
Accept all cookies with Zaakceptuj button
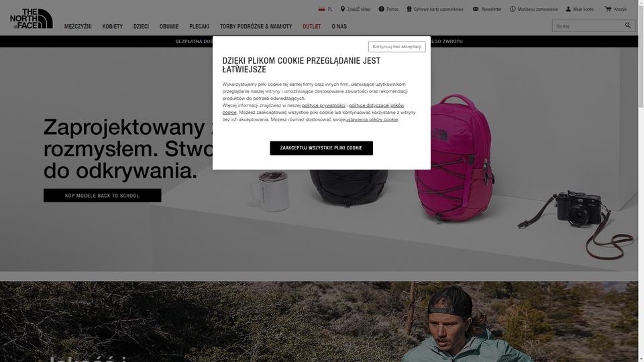click(x=321, y=148)
